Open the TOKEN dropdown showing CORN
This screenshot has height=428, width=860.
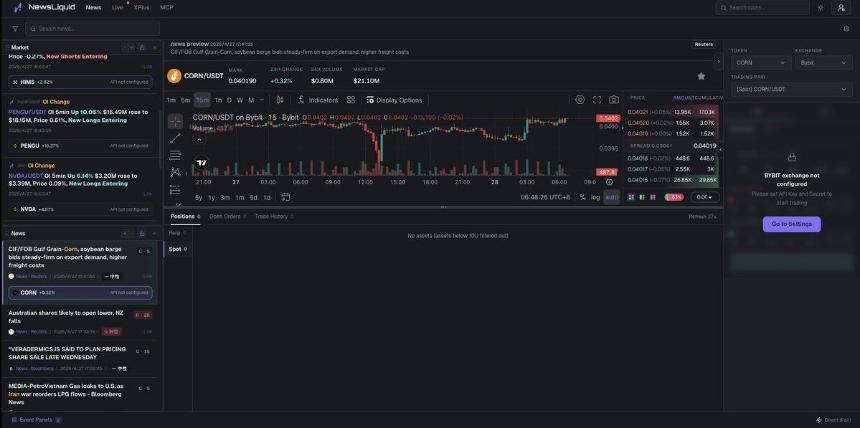(760, 63)
